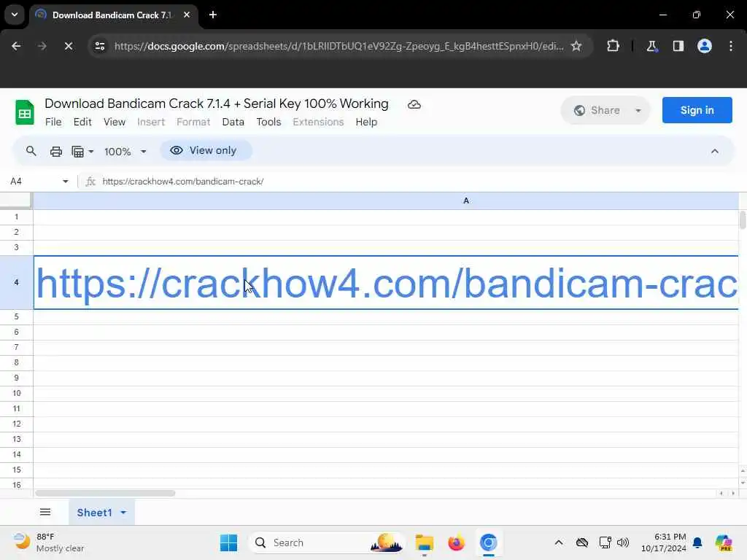Open the Format menu

pyautogui.click(x=193, y=122)
